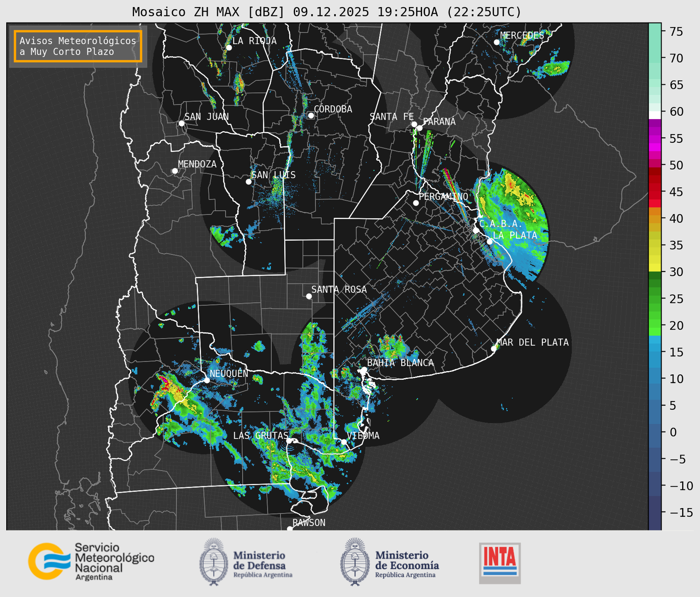Click the Córdoba city marker dot
Screen dimensions: 700x597
[x=311, y=115]
